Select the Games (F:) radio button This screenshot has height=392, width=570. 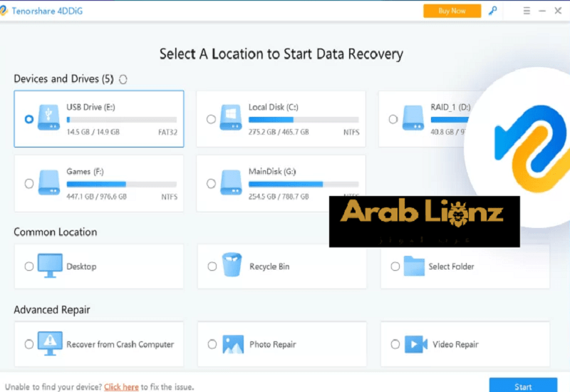[x=29, y=184]
